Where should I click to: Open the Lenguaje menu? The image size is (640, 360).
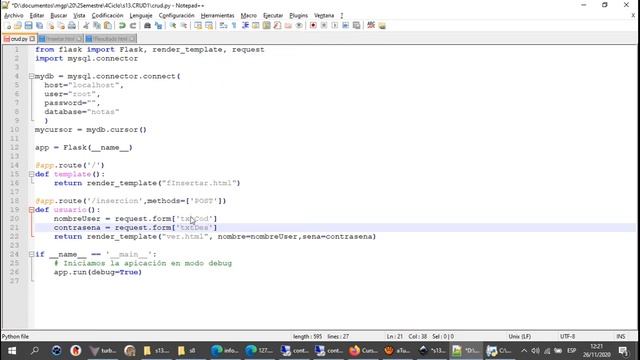(141, 16)
